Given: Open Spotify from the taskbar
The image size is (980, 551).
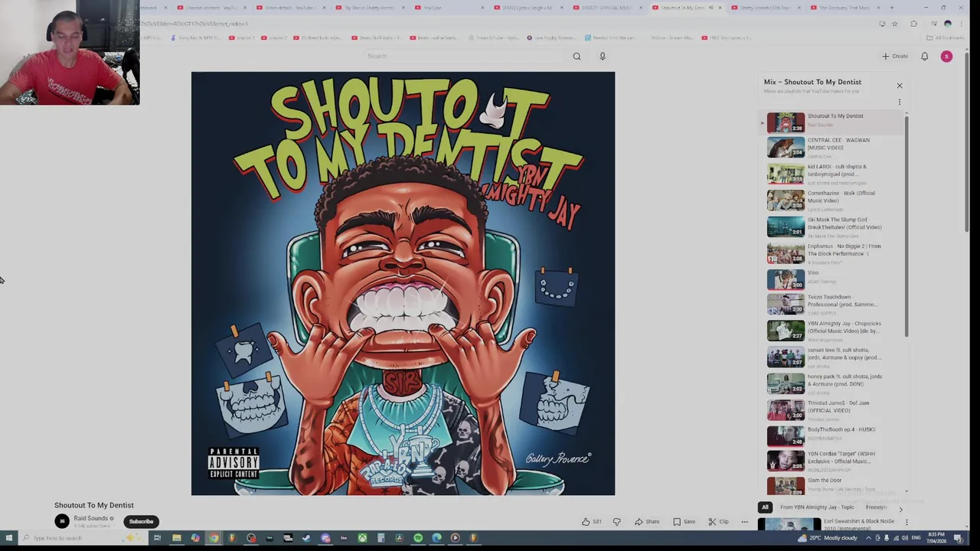Looking at the screenshot, I should tap(418, 538).
